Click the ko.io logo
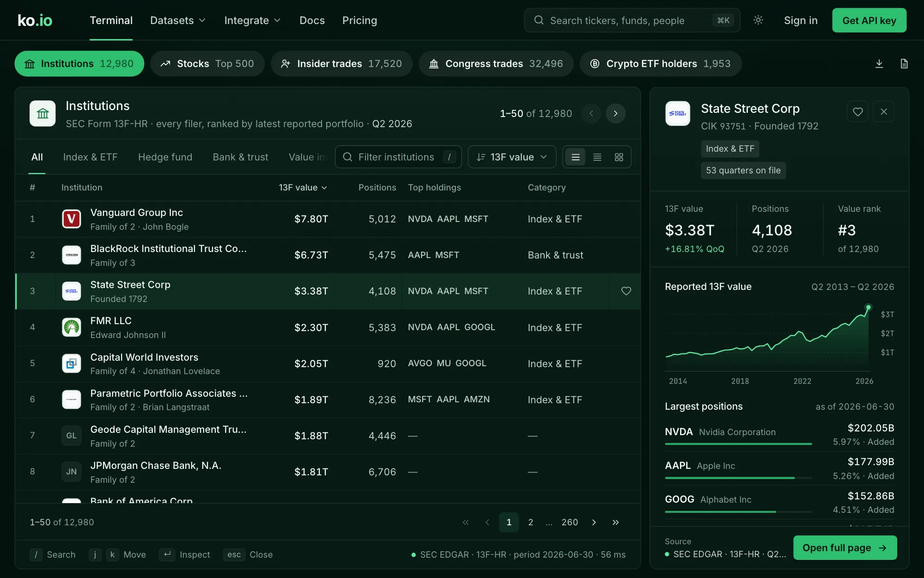The image size is (924, 578). tap(35, 20)
